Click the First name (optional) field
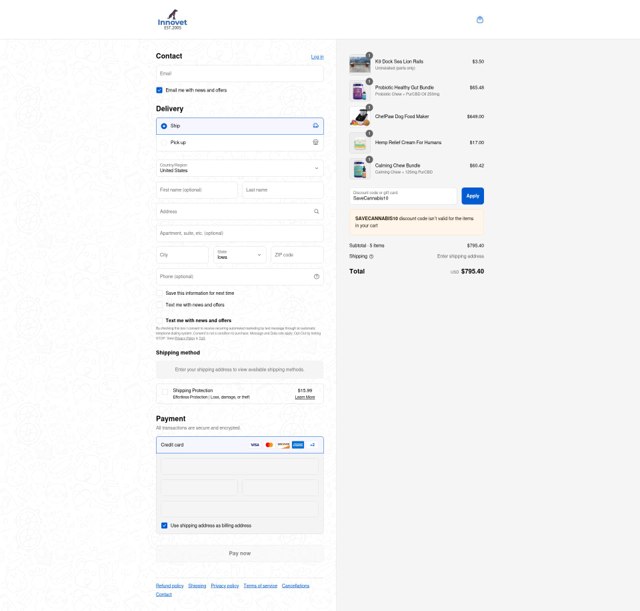 pos(197,190)
